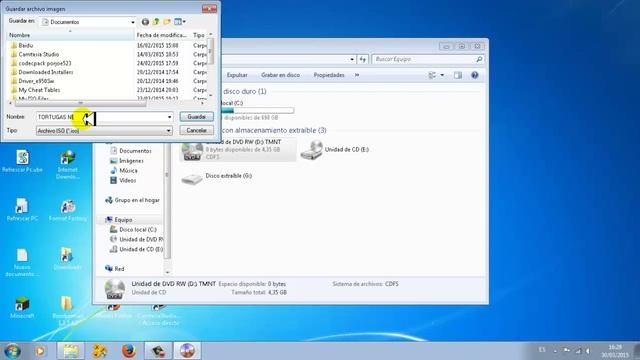Click the Buscar Equipo search field
The image size is (640, 360).
coord(428,59)
